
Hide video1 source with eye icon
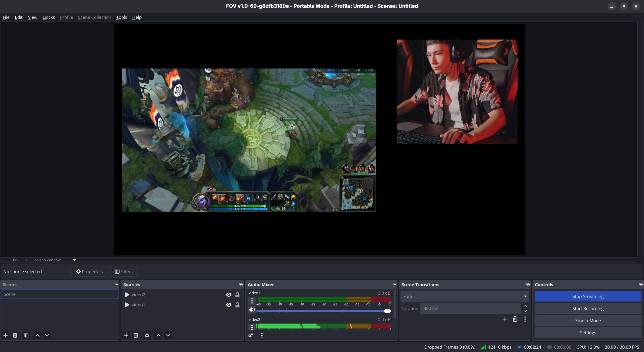point(228,305)
